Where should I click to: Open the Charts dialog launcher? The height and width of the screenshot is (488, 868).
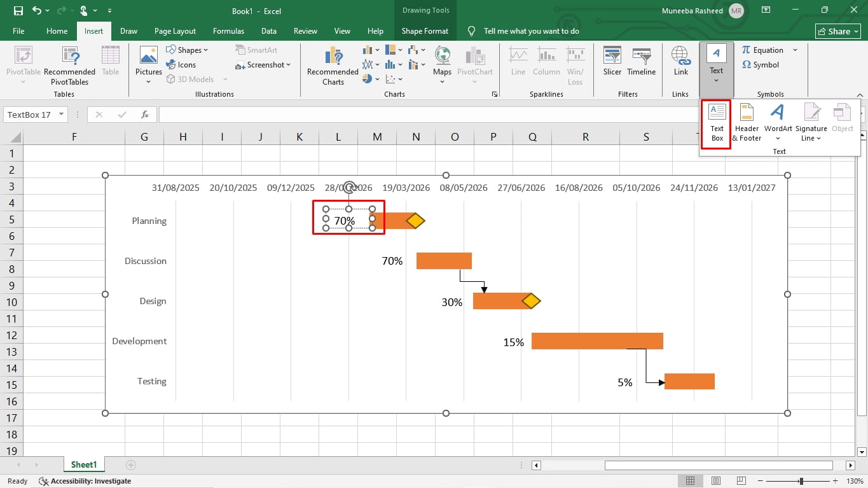[x=495, y=94]
